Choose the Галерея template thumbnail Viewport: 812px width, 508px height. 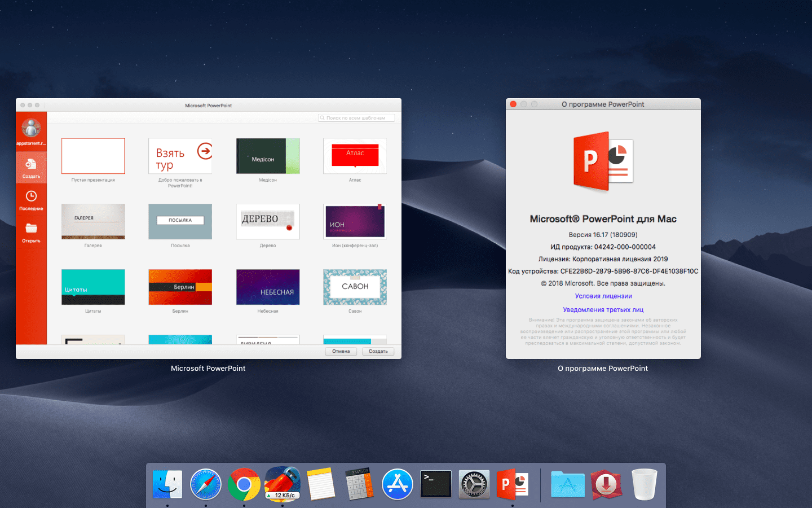(x=93, y=221)
